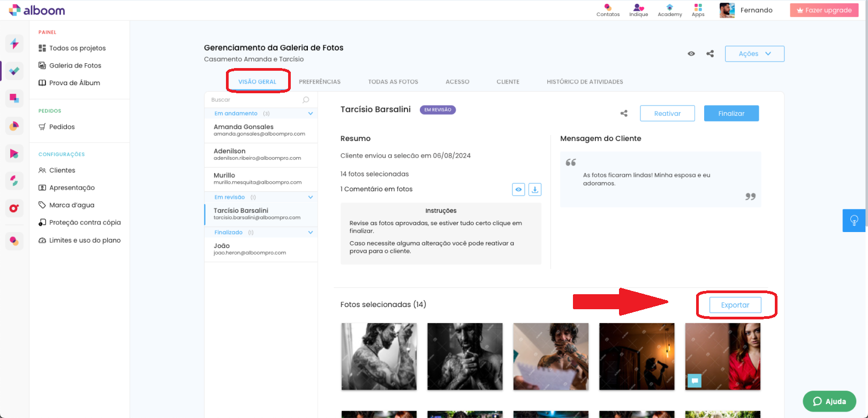Open Apresentação settings
The width and height of the screenshot is (868, 418).
tap(67, 188)
